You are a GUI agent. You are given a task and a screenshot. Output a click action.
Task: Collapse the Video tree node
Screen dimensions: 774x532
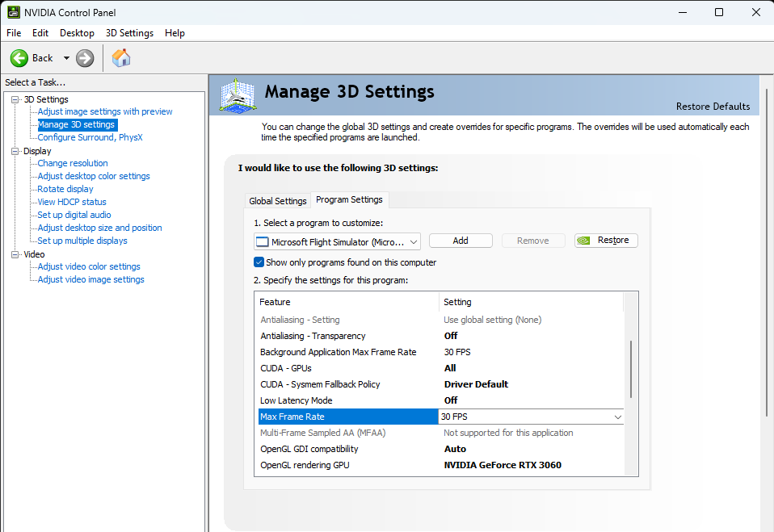click(x=15, y=254)
